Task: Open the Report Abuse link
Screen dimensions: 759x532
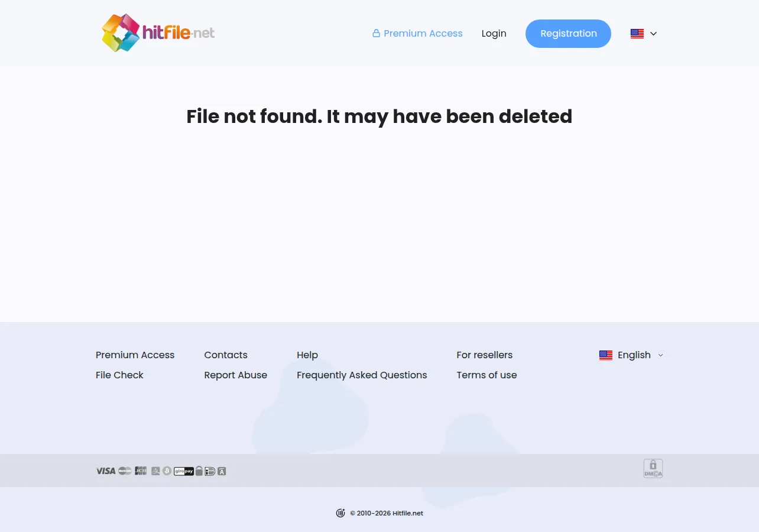Action: click(235, 375)
